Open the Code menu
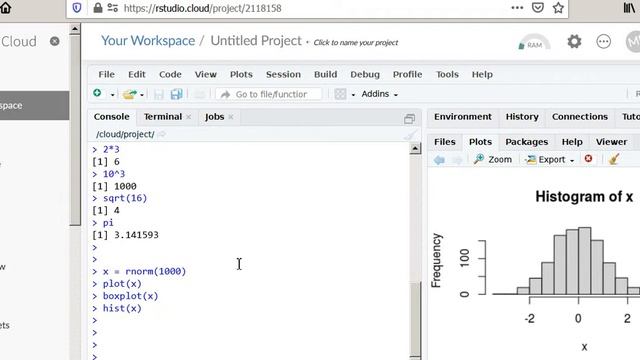The width and height of the screenshot is (640, 360). [x=170, y=74]
